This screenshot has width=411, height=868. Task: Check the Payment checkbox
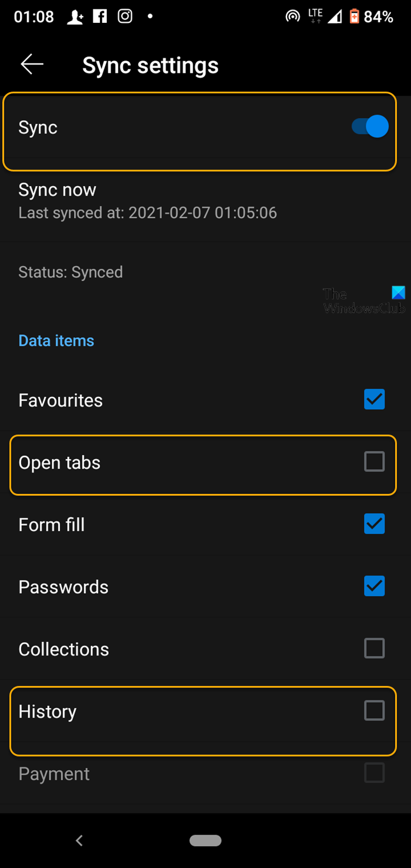[374, 773]
